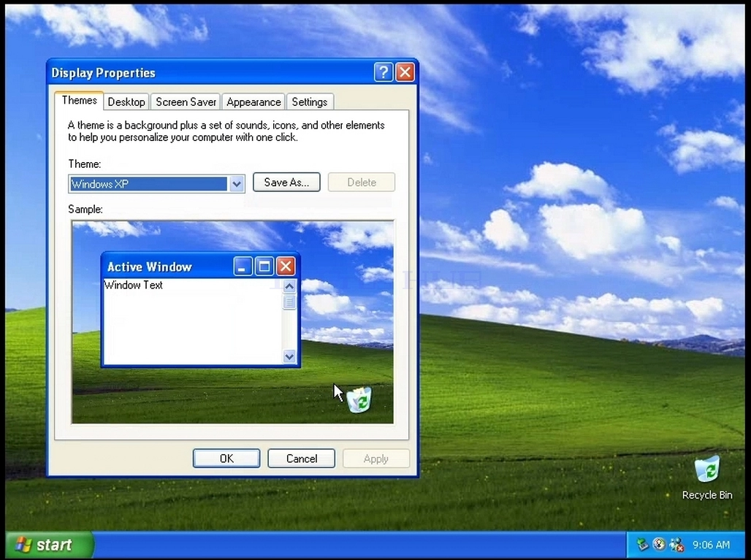Go to the Appearance tab

pos(253,102)
